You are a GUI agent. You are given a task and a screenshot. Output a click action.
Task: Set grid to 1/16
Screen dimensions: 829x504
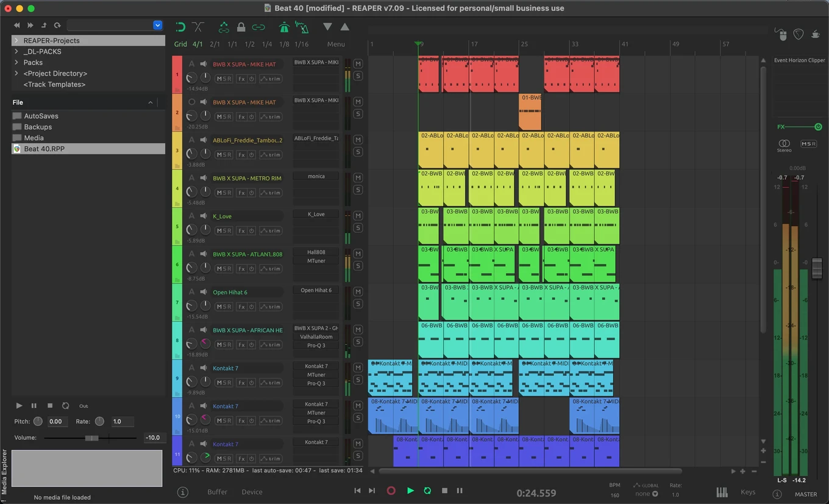tap(302, 44)
